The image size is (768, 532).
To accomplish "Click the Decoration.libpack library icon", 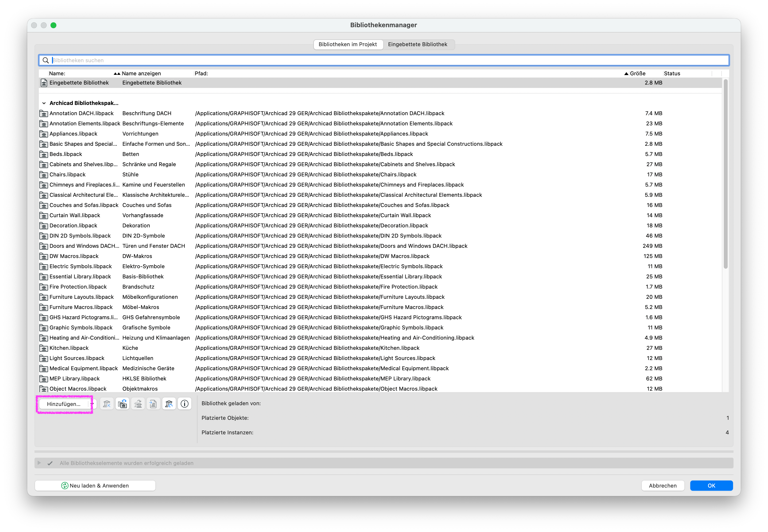I will (x=44, y=226).
